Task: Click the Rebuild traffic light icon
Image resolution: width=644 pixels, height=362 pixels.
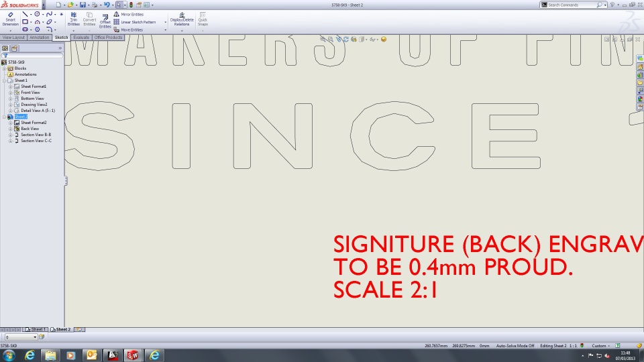Action: pyautogui.click(x=131, y=5)
